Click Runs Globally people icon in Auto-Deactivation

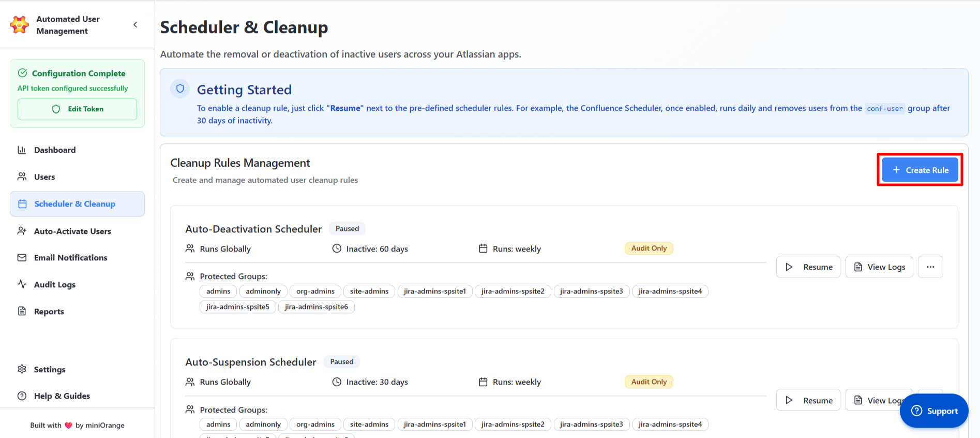click(190, 249)
